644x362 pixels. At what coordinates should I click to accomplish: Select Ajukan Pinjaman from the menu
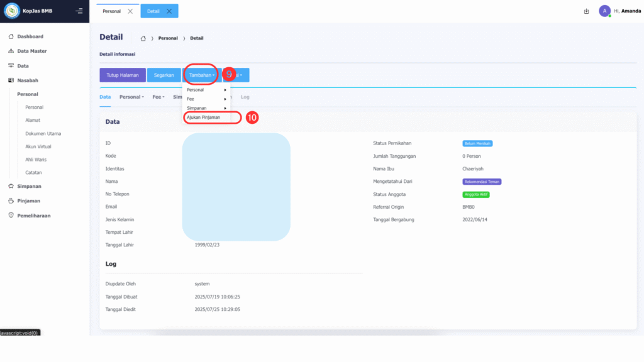[x=204, y=118]
